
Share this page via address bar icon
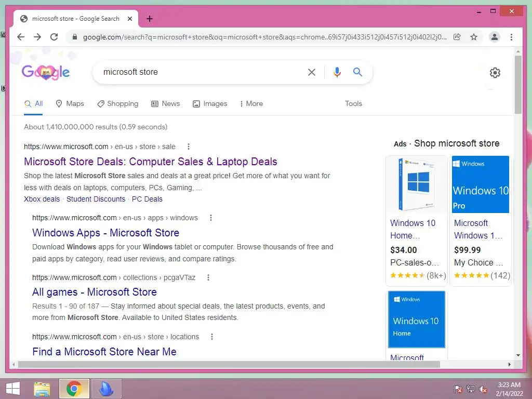coord(457,37)
